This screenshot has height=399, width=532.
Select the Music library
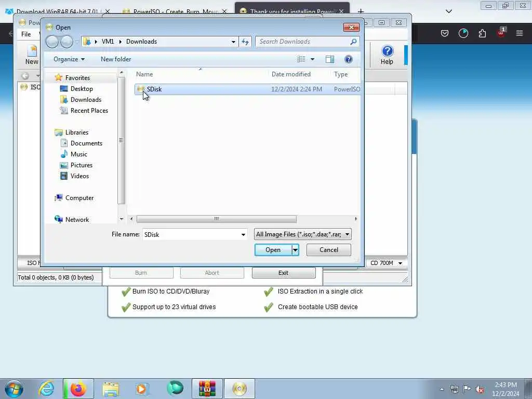(x=79, y=154)
